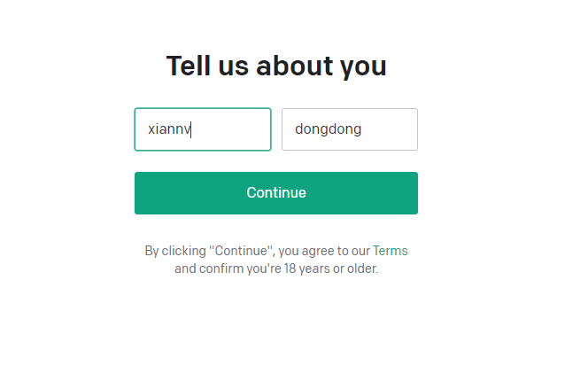Image resolution: width=588 pixels, height=366 pixels.
Task: Click on the typed text "xiannv"
Action: pos(169,129)
